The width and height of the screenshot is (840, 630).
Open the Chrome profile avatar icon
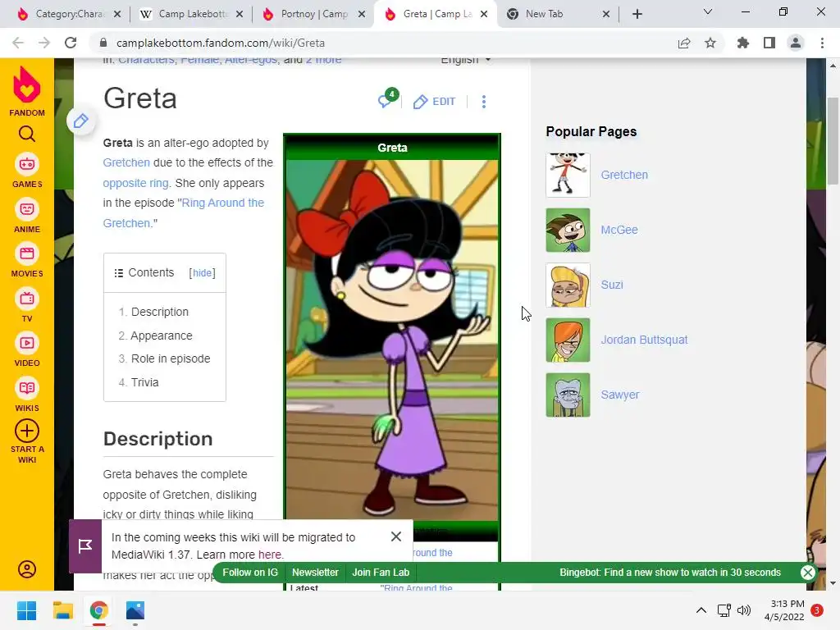pos(796,43)
